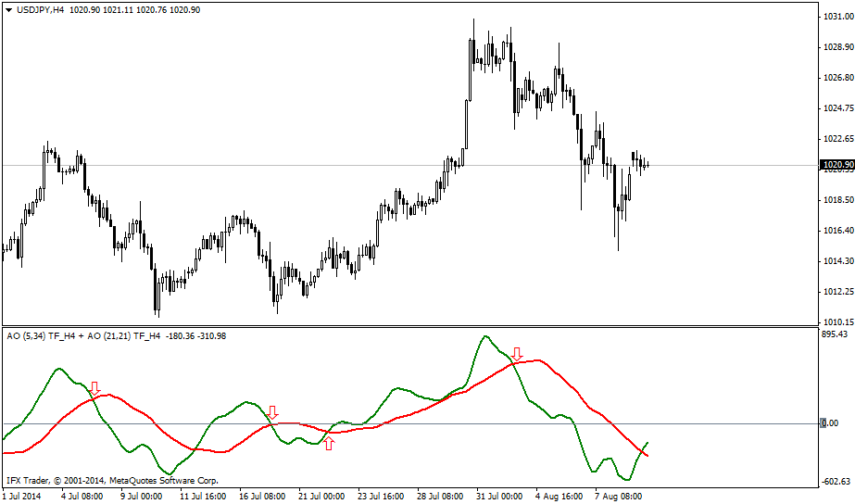Click the red down arrow near 16 Jul
This screenshot has width=855, height=504.
click(x=272, y=412)
